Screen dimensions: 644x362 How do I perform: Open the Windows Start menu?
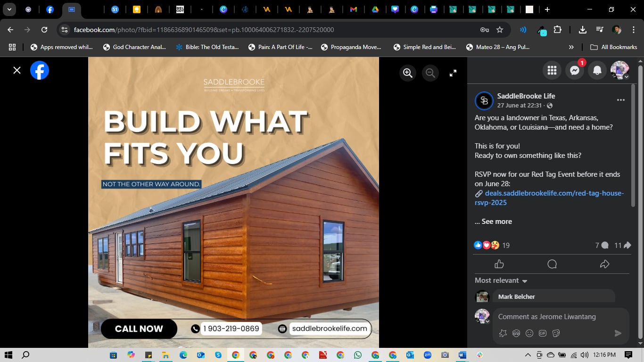pyautogui.click(x=8, y=355)
